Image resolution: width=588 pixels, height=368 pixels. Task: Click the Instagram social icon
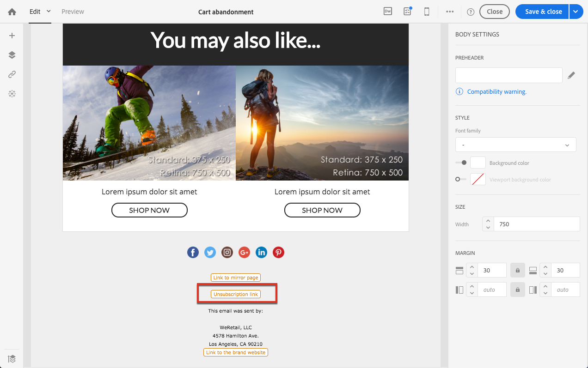[227, 252]
